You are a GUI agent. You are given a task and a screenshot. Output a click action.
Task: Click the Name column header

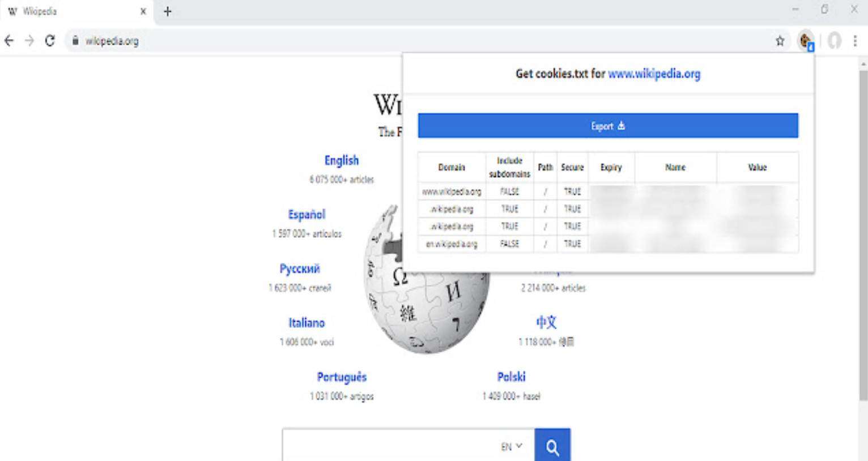(x=675, y=168)
